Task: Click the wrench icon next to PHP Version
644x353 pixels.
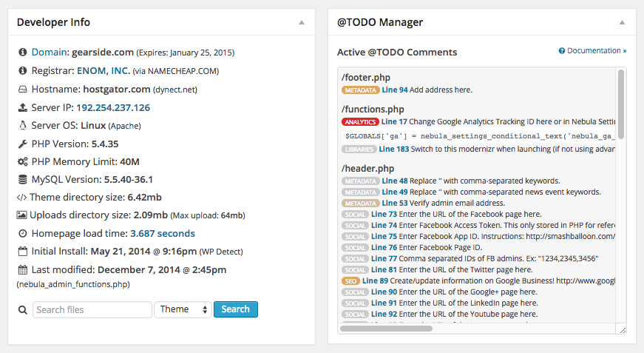Action: [23, 144]
